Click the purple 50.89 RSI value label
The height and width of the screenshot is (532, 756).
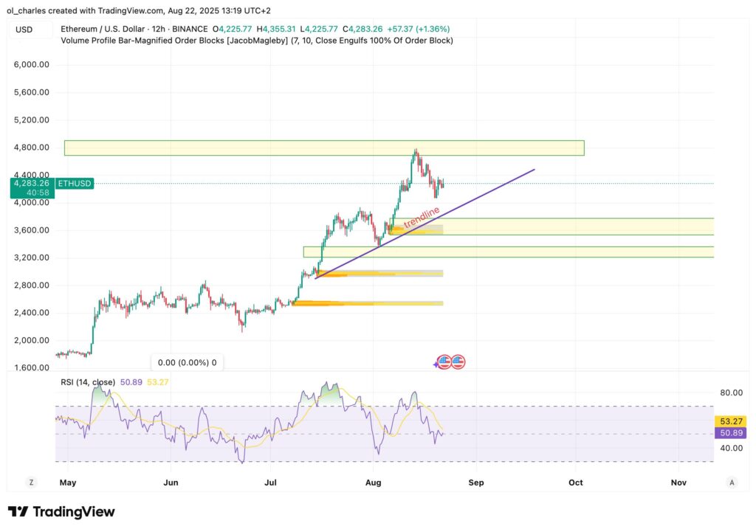point(729,433)
